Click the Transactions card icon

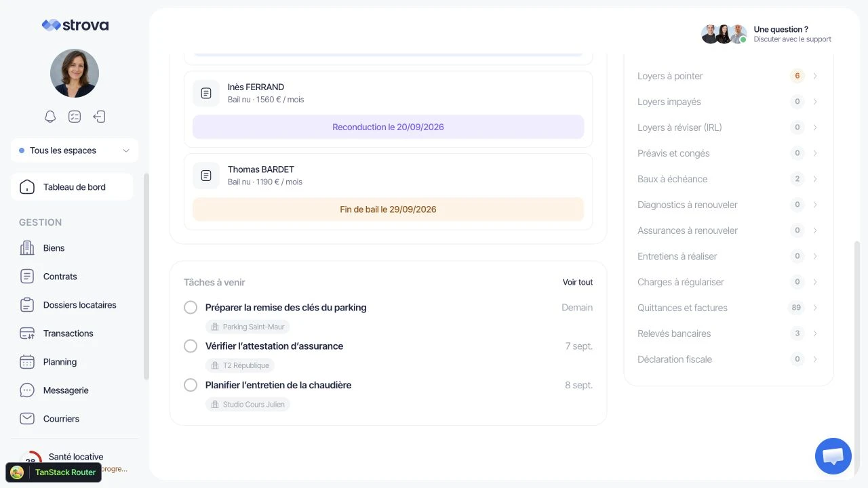[x=27, y=333]
